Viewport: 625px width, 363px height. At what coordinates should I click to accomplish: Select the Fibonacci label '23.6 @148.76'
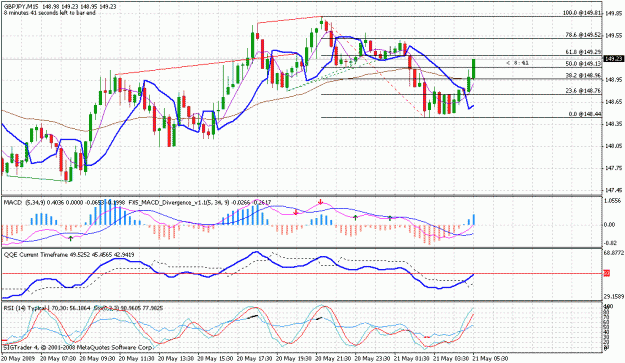coord(584,91)
